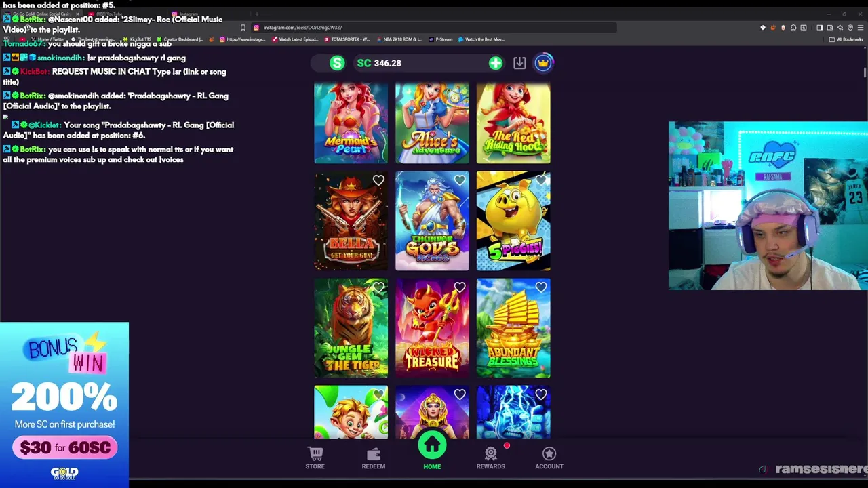Expand the All Bookmarks folder
This screenshot has width=868, height=488.
846,39
